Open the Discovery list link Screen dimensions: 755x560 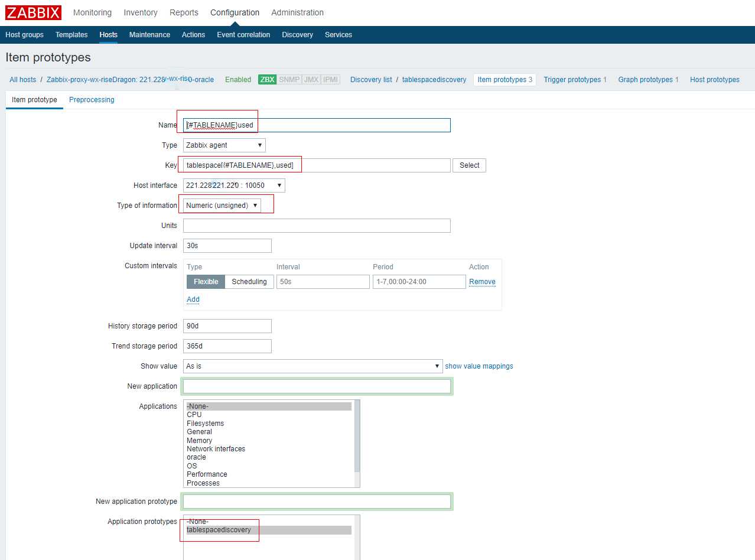[x=371, y=80]
